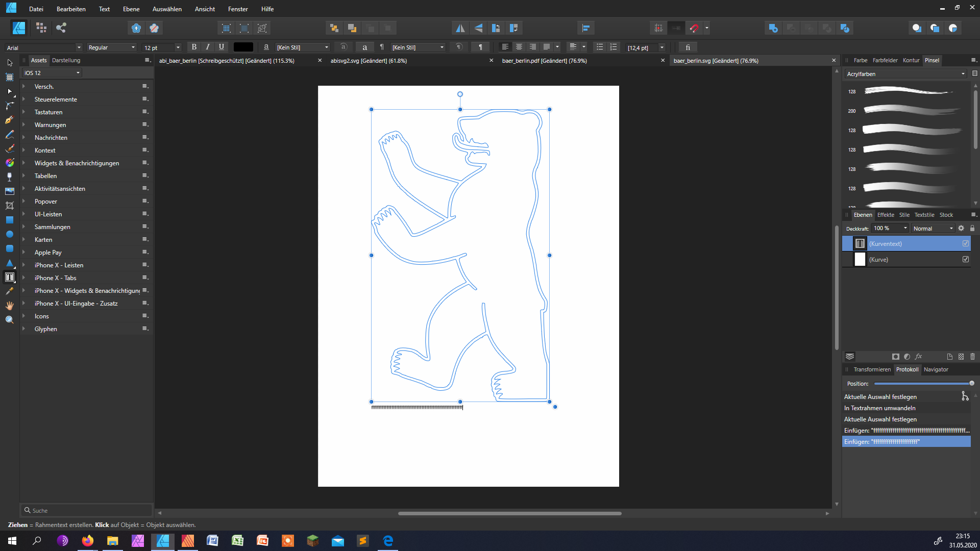The height and width of the screenshot is (551, 980).
Task: Select the Rounded Rectangle tool
Action: (10, 248)
